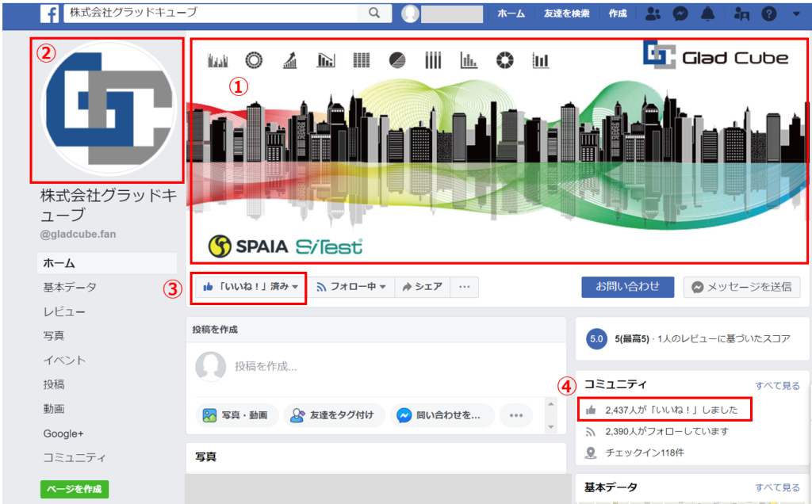The height and width of the screenshot is (504, 812).
Task: Click the @gladcube.fan username
Action: (79, 235)
